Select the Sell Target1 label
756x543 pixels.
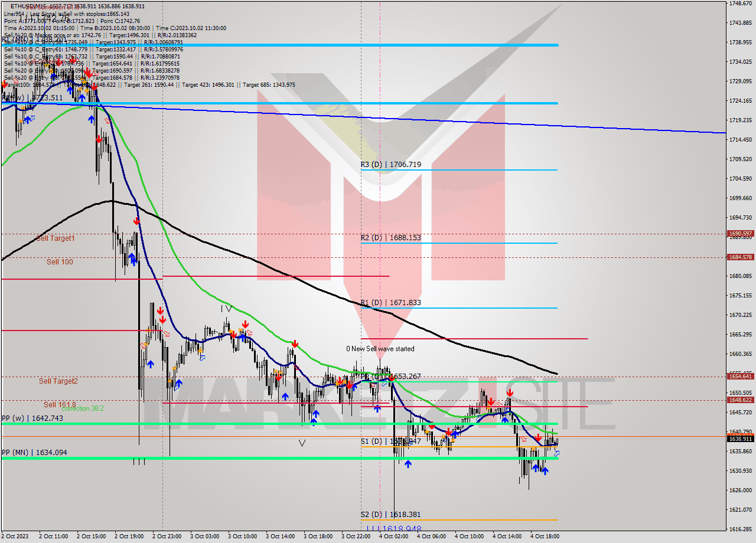pyautogui.click(x=56, y=238)
